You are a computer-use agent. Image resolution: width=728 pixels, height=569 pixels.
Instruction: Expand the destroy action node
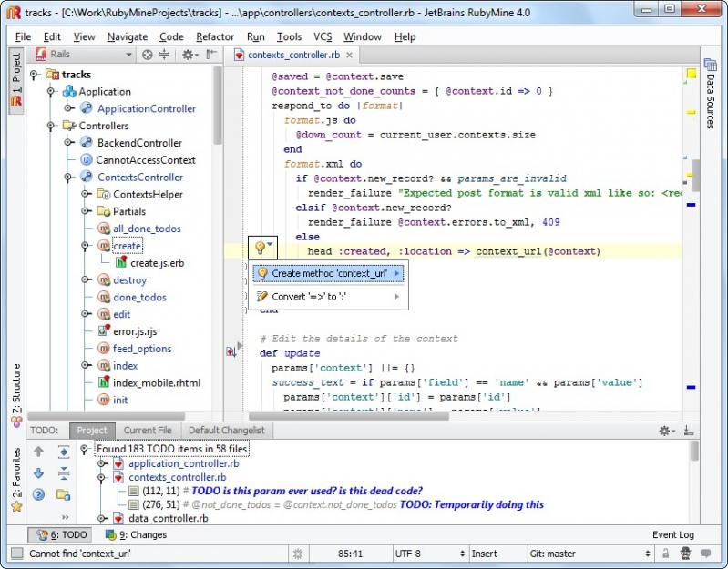point(85,280)
